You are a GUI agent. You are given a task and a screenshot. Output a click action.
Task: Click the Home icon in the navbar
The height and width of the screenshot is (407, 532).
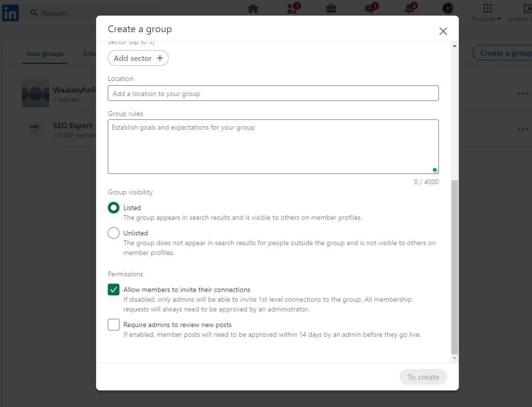coord(253,9)
